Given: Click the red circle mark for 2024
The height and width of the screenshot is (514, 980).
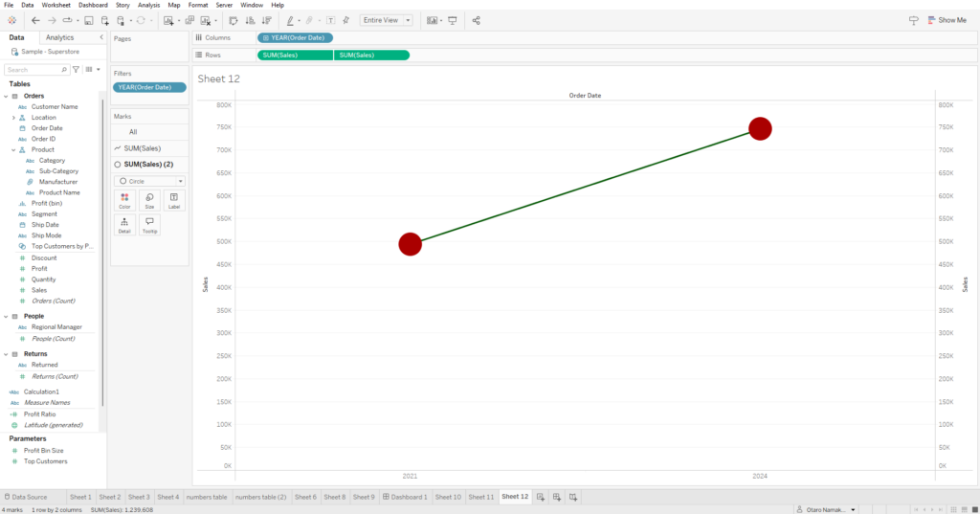Looking at the screenshot, I should (760, 129).
